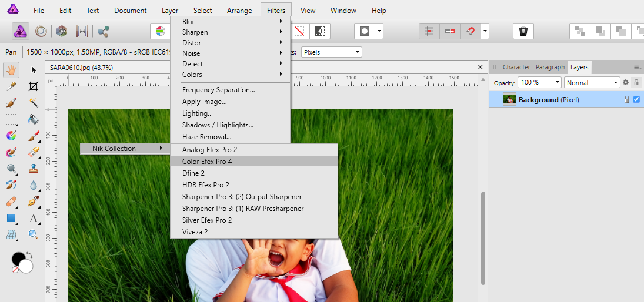Select the Move tool arrow
The height and width of the screenshot is (302, 644).
pos(34,70)
